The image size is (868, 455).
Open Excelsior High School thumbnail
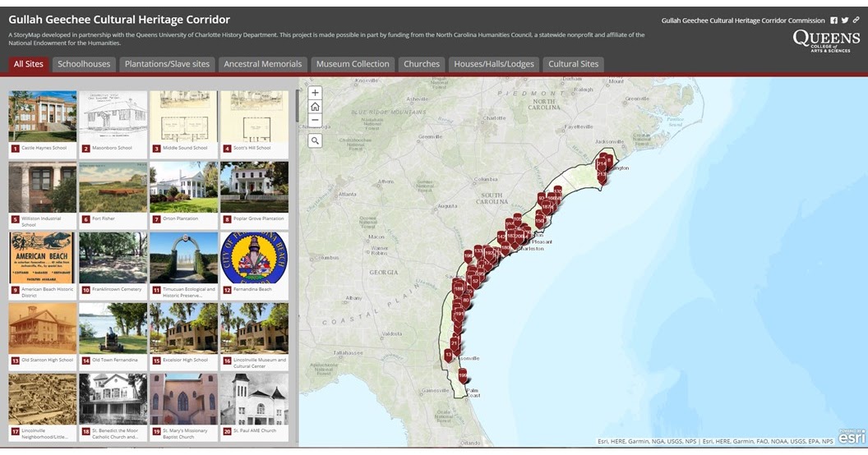(x=184, y=336)
